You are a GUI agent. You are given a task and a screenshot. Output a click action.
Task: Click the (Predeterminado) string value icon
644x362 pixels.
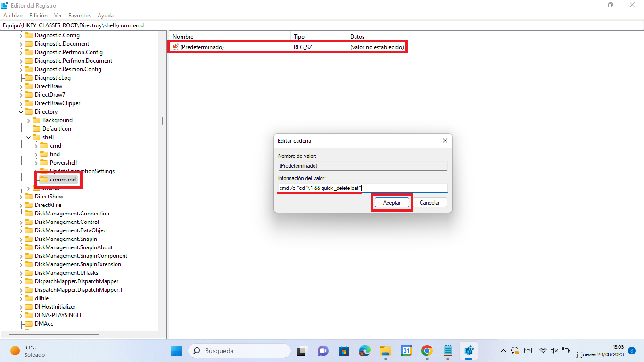pos(175,47)
